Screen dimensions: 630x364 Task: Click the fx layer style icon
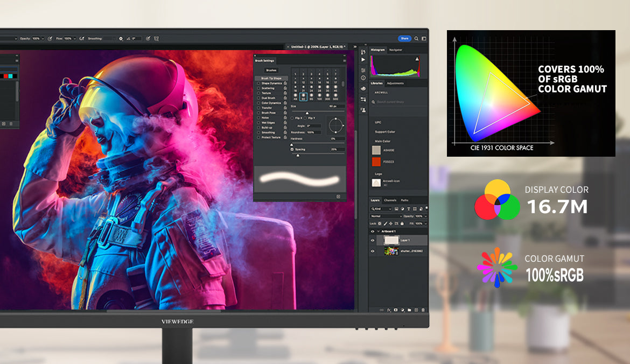point(389,310)
